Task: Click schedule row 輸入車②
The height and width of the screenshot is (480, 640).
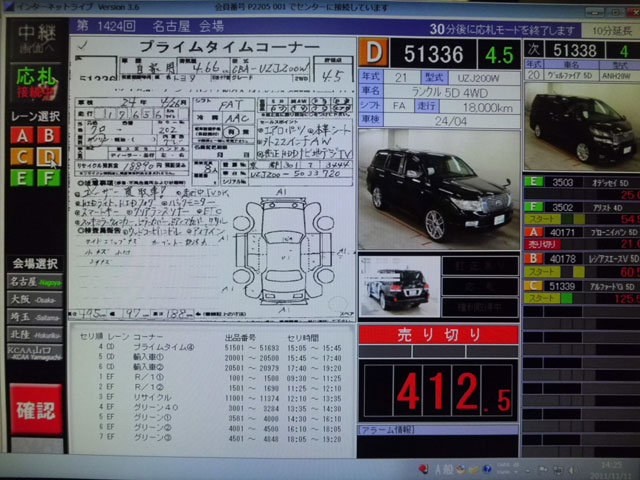Action: pos(211,368)
